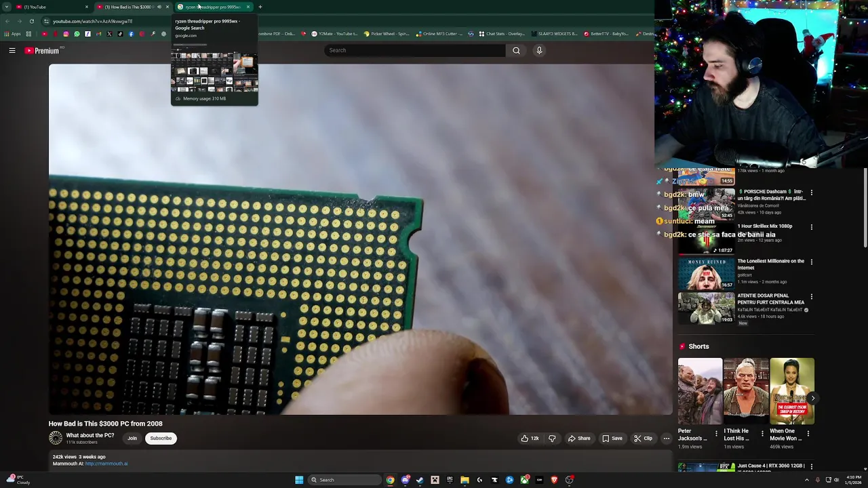Clip the video using the scissors button
The width and height of the screenshot is (868, 488).
tap(643, 439)
